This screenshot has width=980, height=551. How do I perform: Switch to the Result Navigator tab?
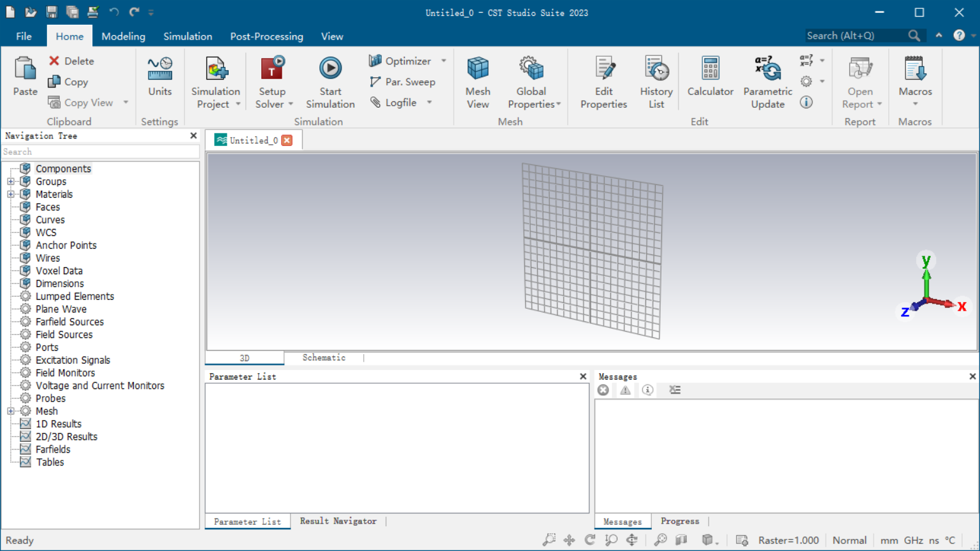(338, 521)
